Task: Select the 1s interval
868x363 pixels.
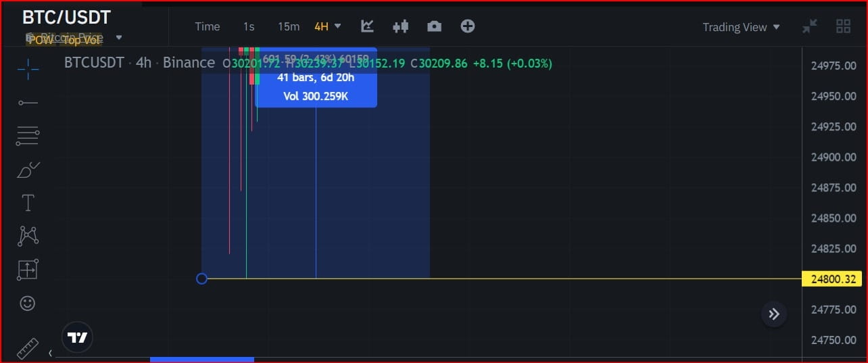Action: click(249, 26)
